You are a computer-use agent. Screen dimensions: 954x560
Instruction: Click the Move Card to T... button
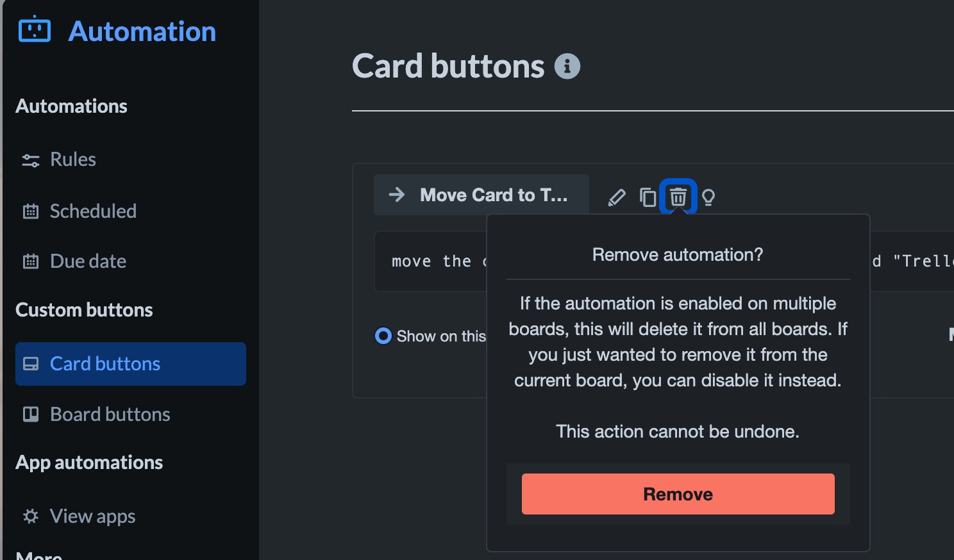coord(481,195)
